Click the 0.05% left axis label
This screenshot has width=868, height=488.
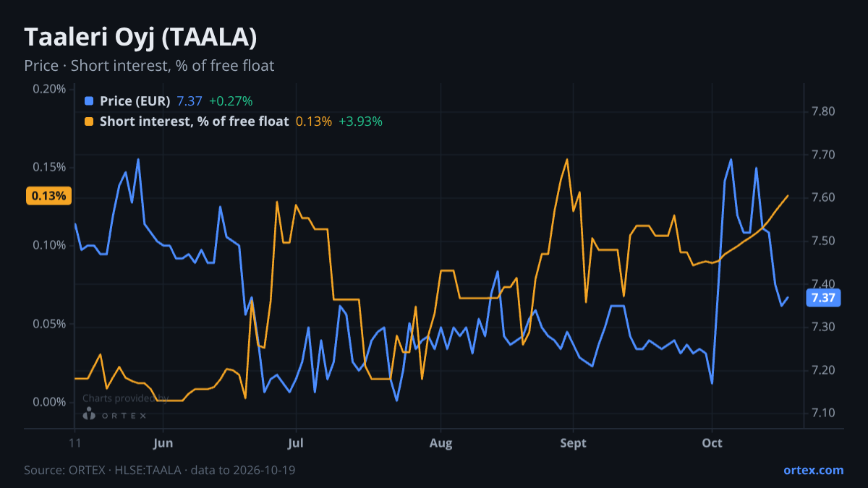pos(49,324)
